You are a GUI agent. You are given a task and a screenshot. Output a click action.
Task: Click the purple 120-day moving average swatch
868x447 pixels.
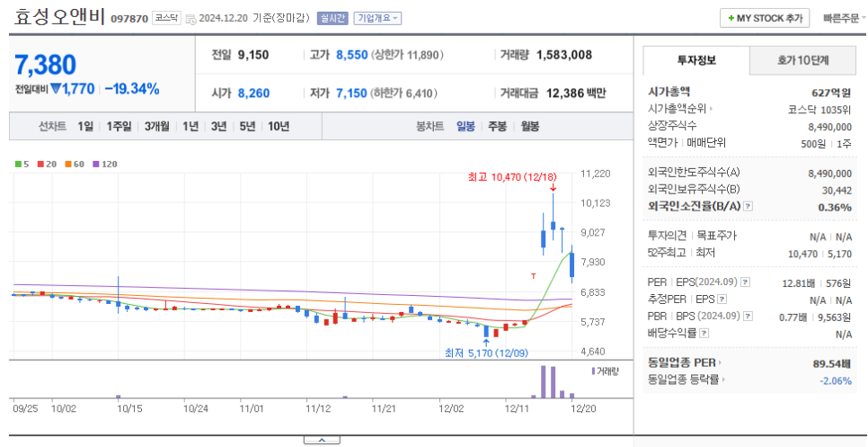click(95, 165)
